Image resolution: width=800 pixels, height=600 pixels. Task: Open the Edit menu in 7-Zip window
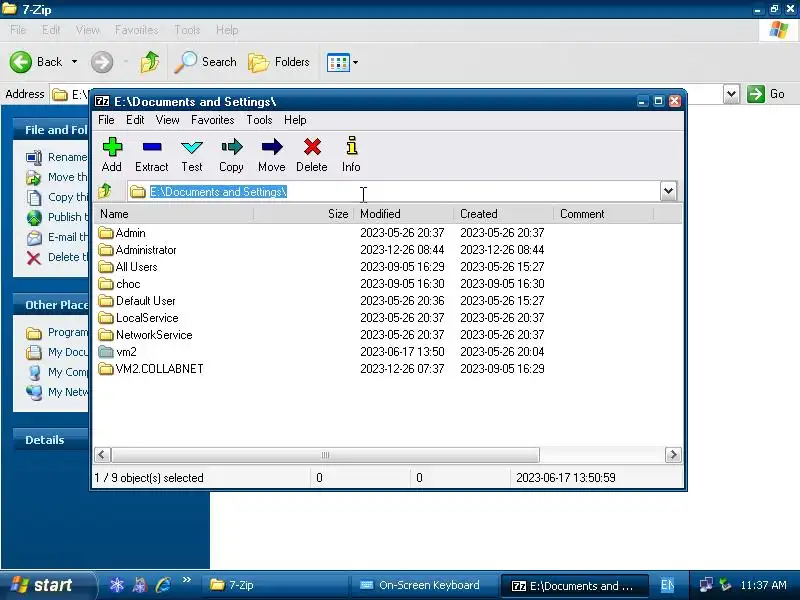pos(135,120)
